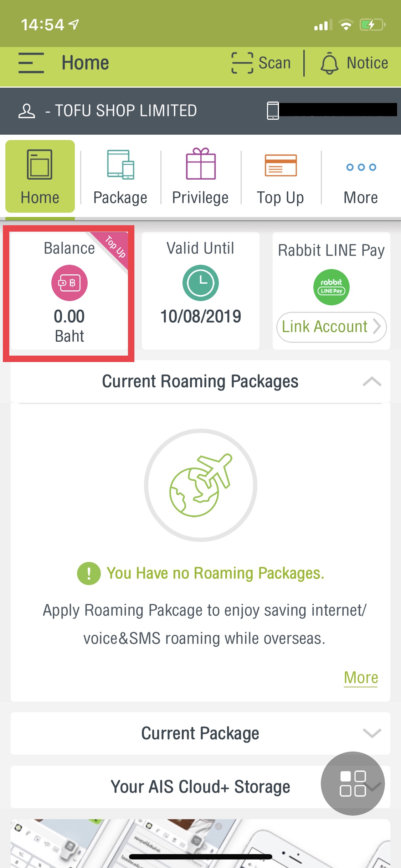Open the More tab with three dots

(361, 177)
